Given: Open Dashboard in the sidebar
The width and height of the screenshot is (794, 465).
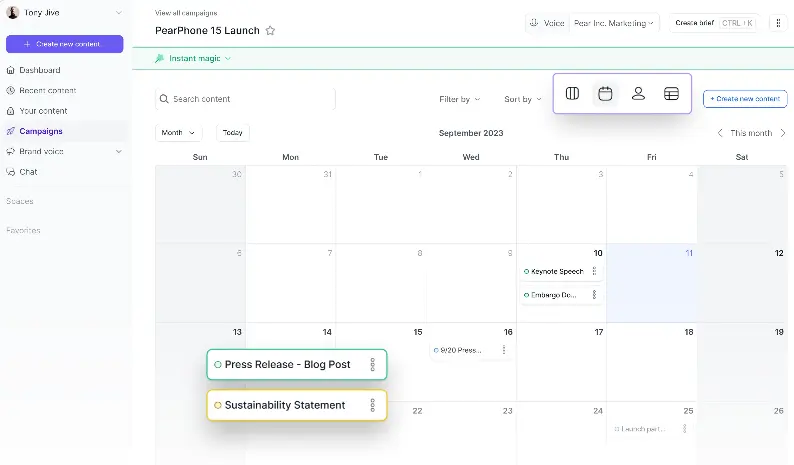Looking at the screenshot, I should click(x=39, y=70).
